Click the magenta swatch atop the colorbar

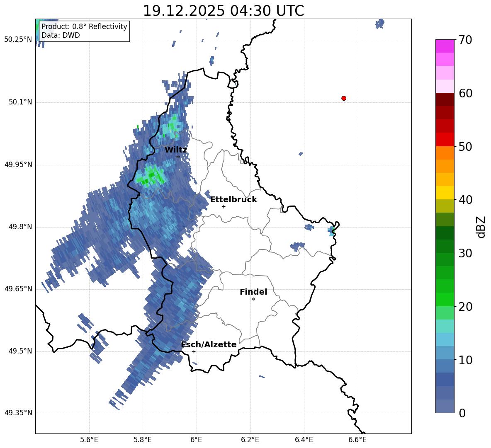click(x=445, y=46)
